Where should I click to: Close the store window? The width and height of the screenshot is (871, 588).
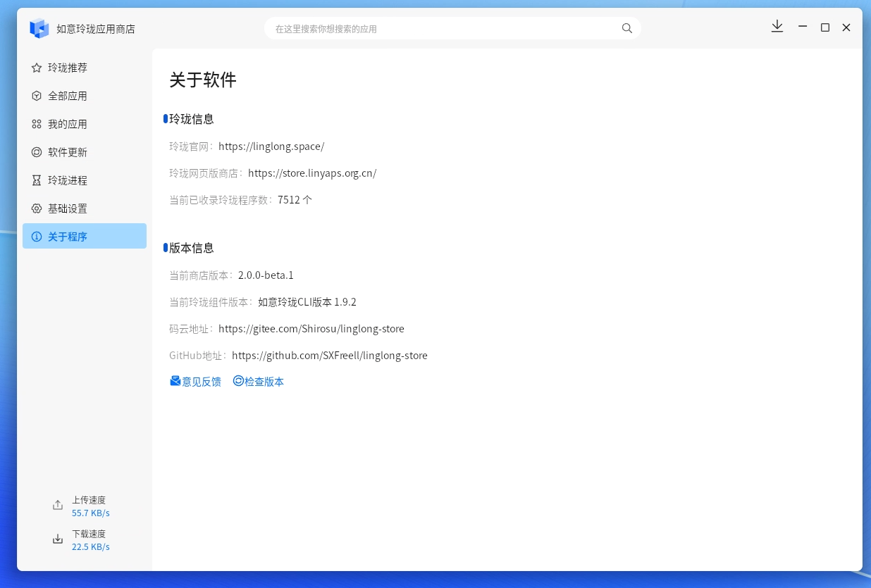(x=846, y=27)
